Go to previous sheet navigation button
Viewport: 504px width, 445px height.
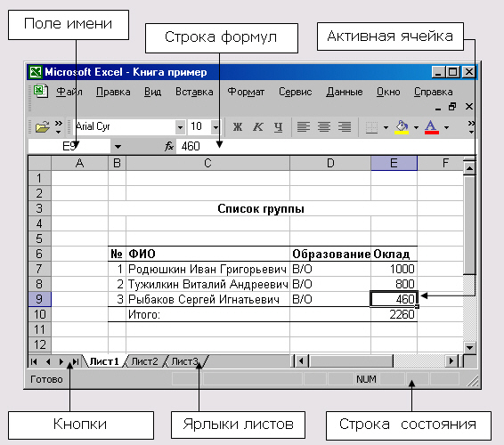coord(48,361)
